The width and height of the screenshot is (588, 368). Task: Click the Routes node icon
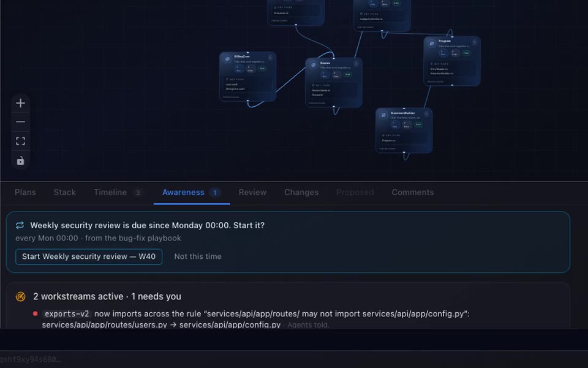pos(313,65)
